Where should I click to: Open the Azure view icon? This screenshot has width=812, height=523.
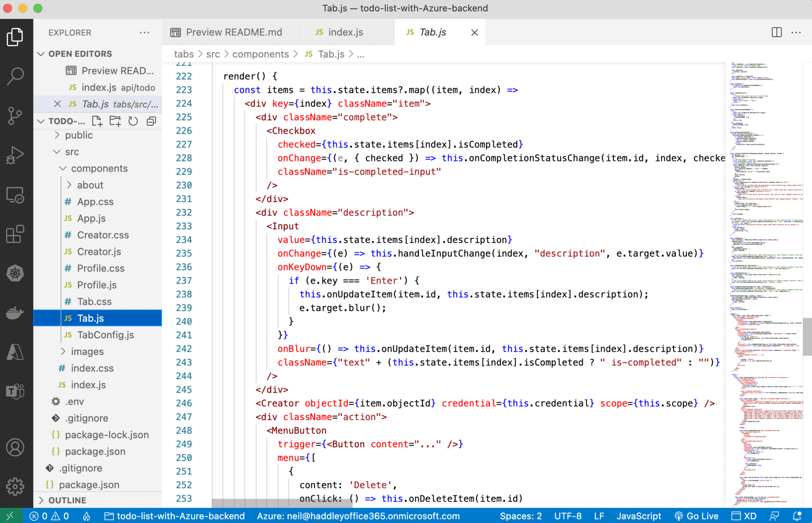point(15,352)
